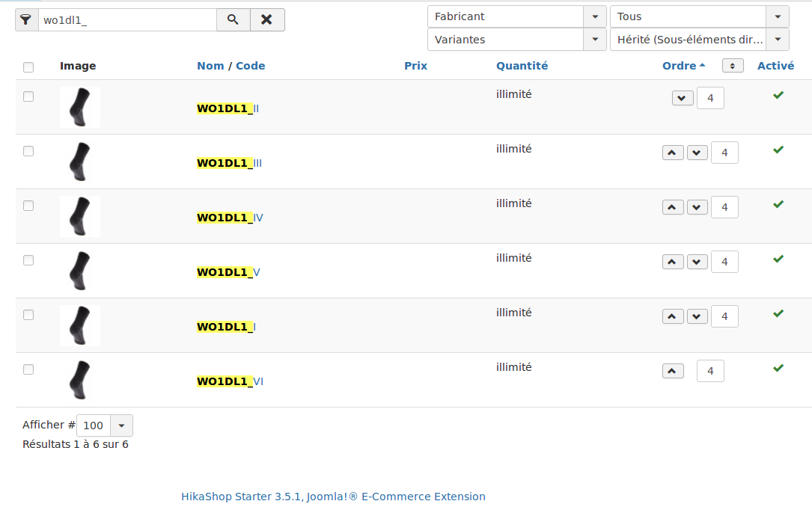Move WO1DL1_VI up with arrow icon
This screenshot has width=812, height=507.
pos(673,371)
